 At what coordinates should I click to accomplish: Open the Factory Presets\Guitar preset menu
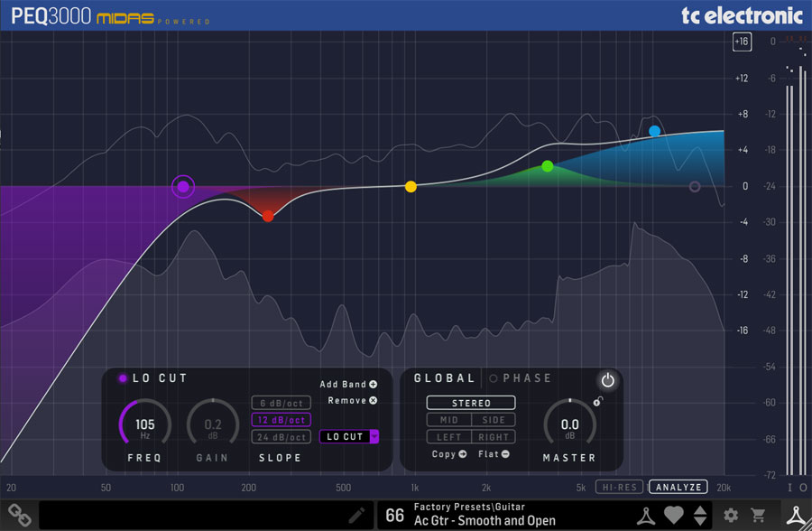pos(484,515)
